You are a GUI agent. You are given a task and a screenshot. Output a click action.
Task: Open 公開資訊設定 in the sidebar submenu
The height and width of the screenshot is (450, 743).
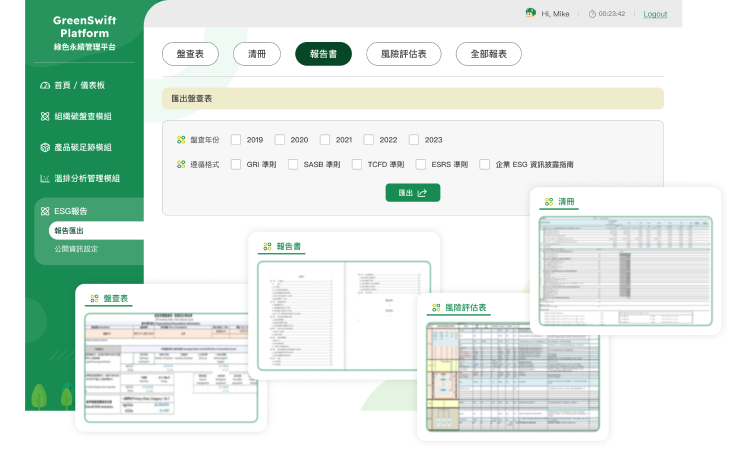pyautogui.click(x=76, y=248)
